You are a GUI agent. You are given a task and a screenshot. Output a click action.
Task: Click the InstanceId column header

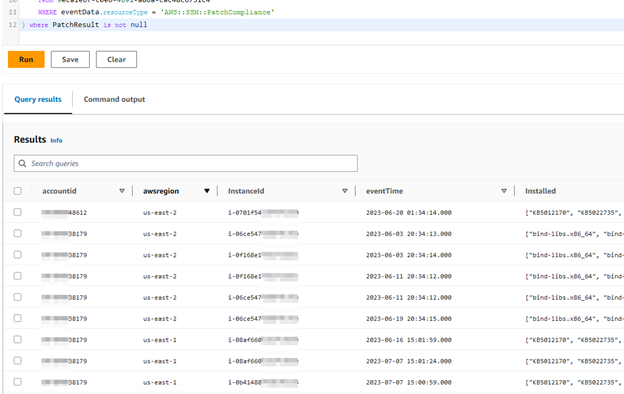coord(246,191)
